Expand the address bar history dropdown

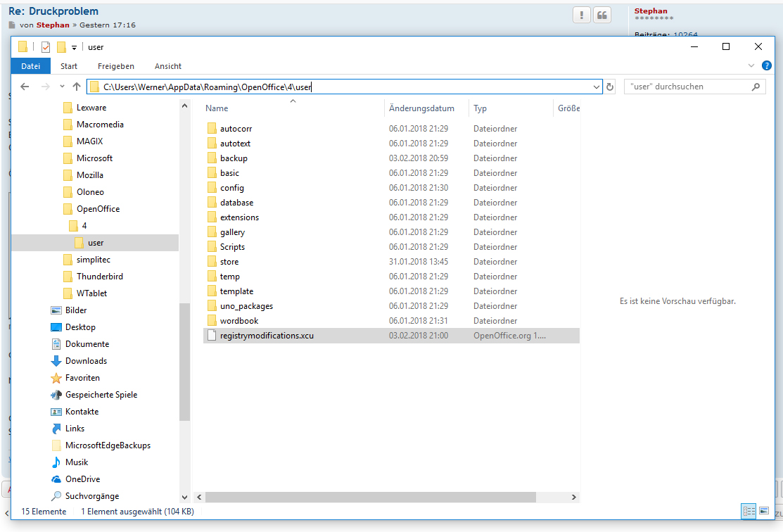pos(597,87)
